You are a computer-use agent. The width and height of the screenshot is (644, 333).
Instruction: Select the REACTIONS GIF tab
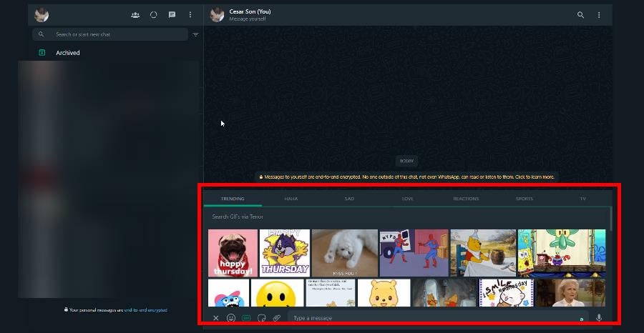coord(466,199)
